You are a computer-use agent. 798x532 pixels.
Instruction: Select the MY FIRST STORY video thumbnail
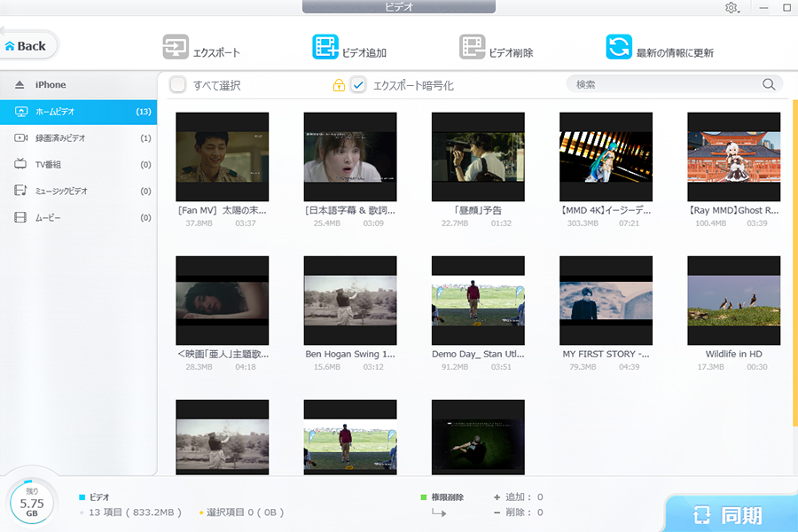(606, 301)
